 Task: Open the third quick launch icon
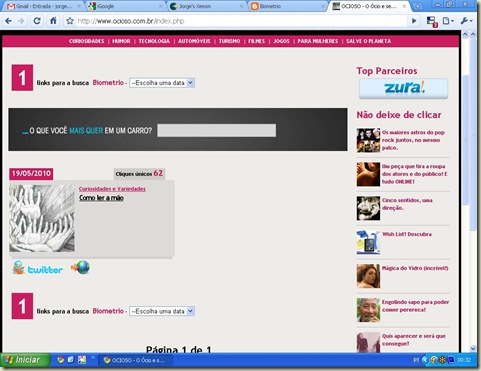82,360
